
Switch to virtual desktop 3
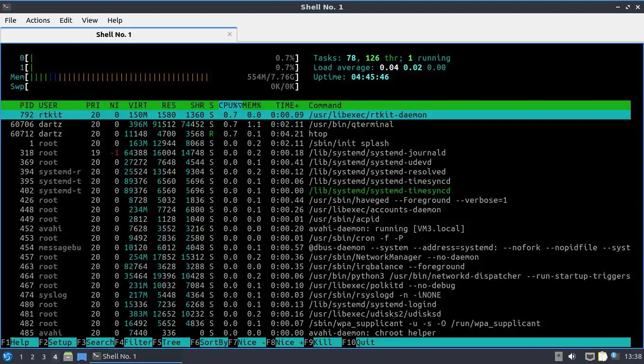pyautogui.click(x=44, y=356)
